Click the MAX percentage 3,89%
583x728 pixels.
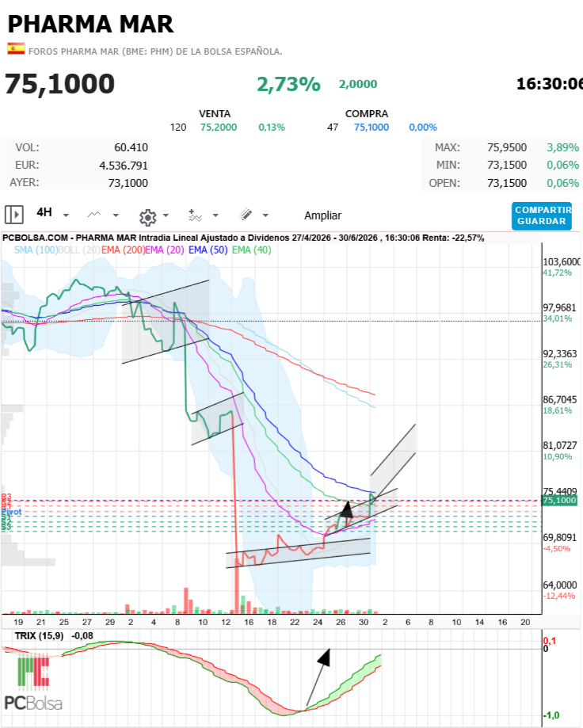(x=562, y=147)
